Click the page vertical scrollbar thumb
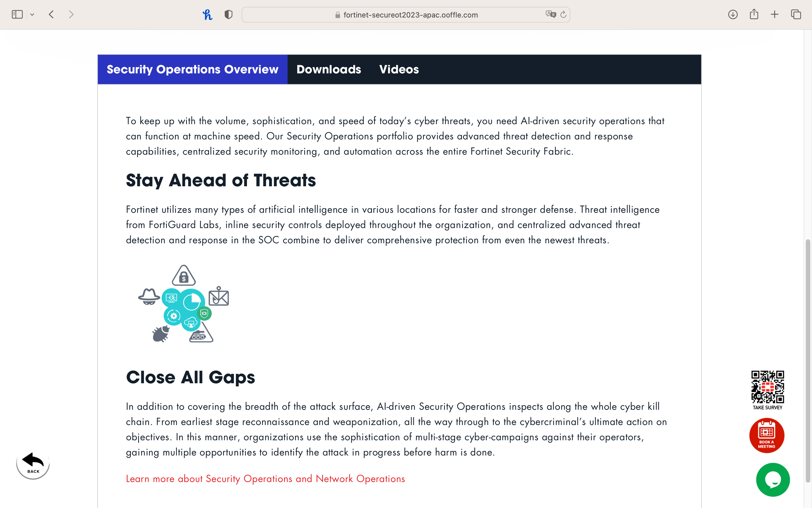This screenshot has width=812, height=508. point(808,361)
